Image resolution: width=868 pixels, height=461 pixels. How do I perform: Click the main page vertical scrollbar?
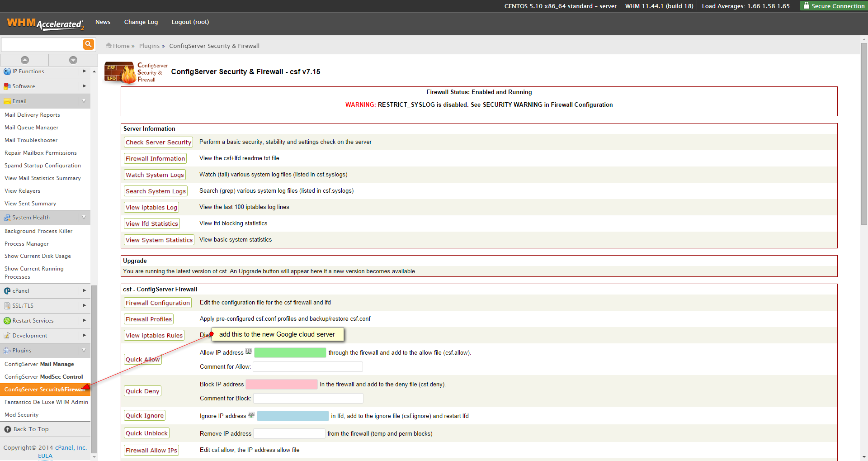pos(864,133)
